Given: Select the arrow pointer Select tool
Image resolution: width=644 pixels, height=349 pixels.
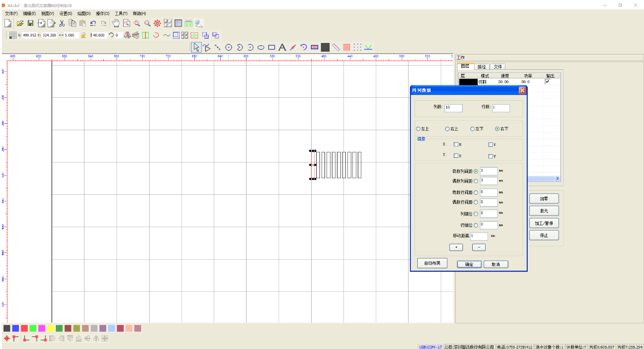Looking at the screenshot, I should coord(197,47).
